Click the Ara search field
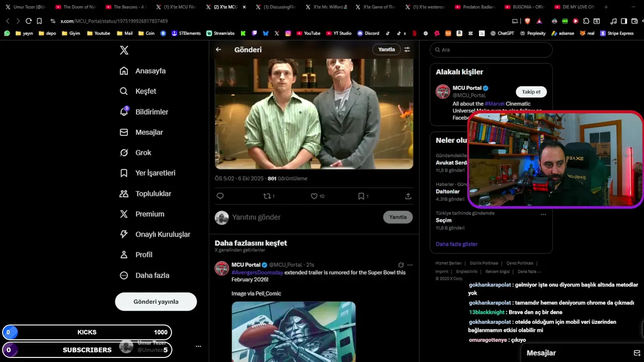The image size is (644, 362). point(491,50)
